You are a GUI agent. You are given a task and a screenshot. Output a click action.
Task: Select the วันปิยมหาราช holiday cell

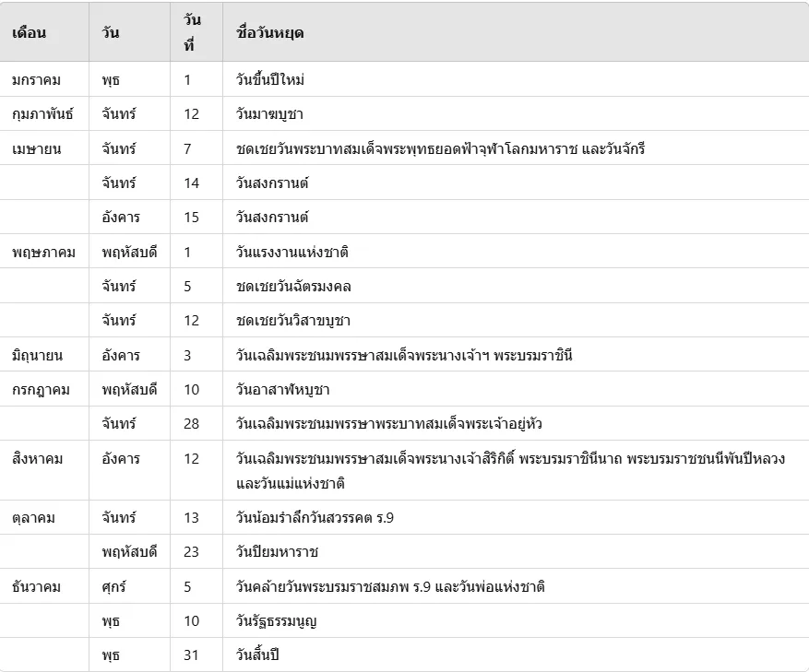[278, 552]
